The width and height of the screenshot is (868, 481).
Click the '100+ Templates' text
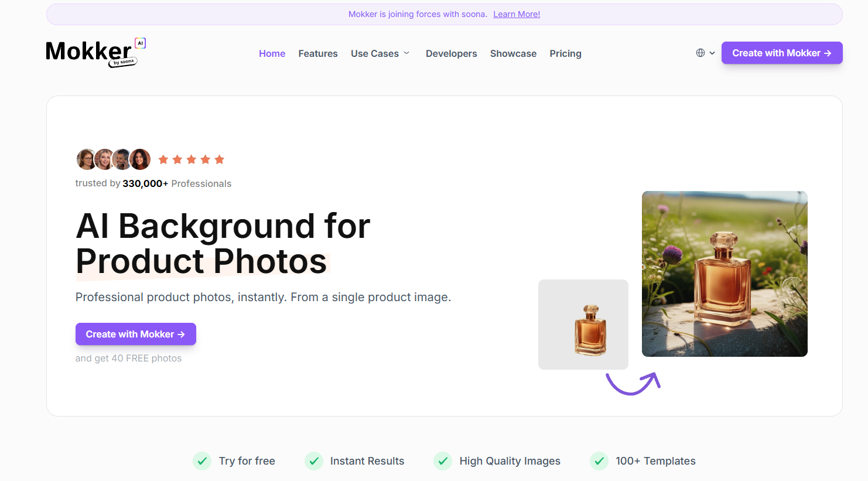655,461
